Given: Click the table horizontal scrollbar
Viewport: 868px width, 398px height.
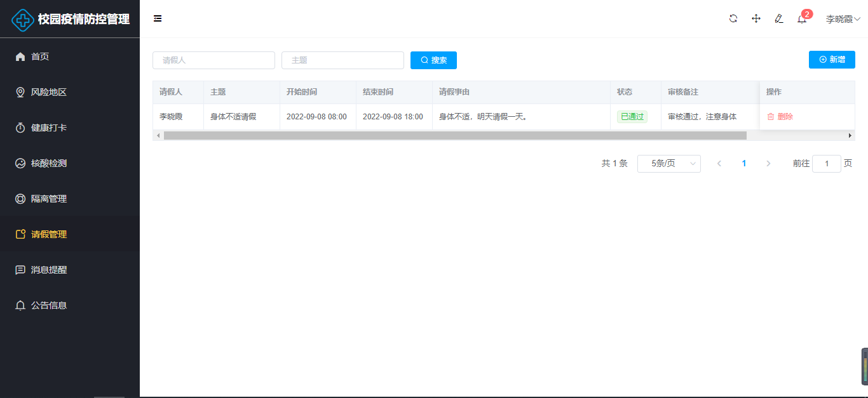Looking at the screenshot, I should (x=454, y=135).
